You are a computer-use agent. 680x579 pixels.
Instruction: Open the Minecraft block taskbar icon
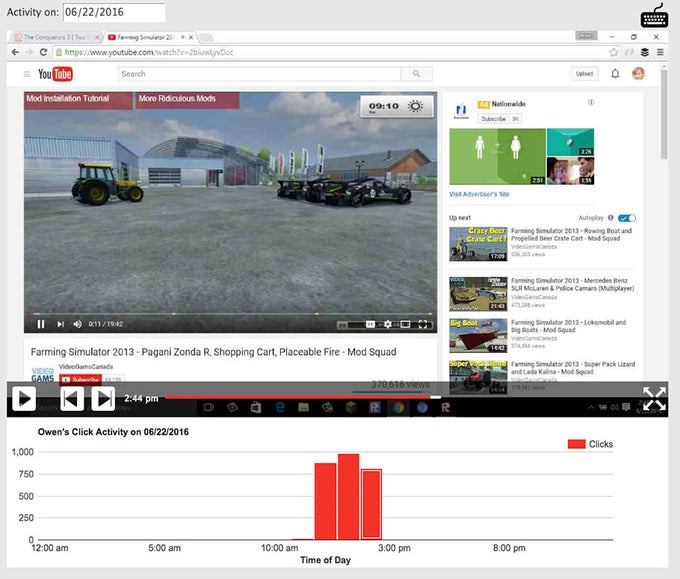pyautogui.click(x=351, y=407)
